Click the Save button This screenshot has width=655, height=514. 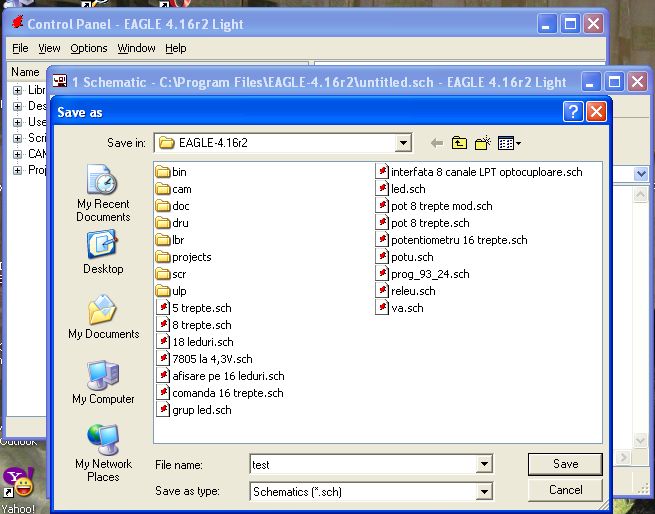565,464
